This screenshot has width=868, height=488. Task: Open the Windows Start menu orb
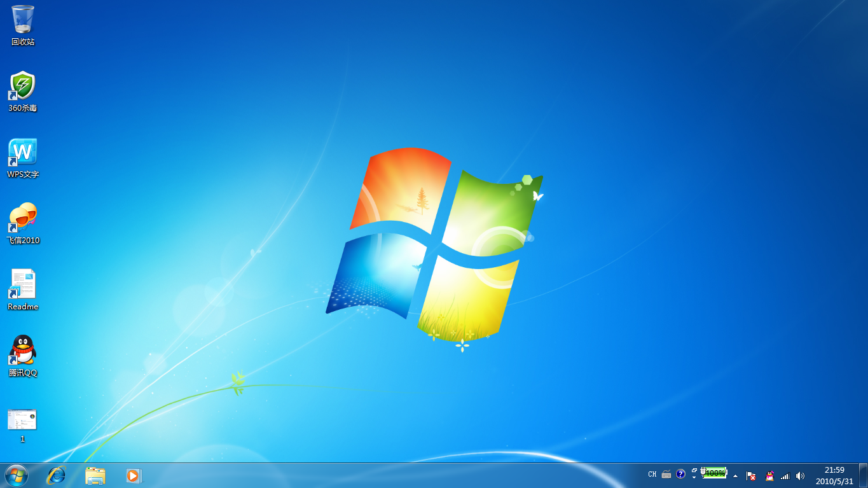pyautogui.click(x=16, y=475)
